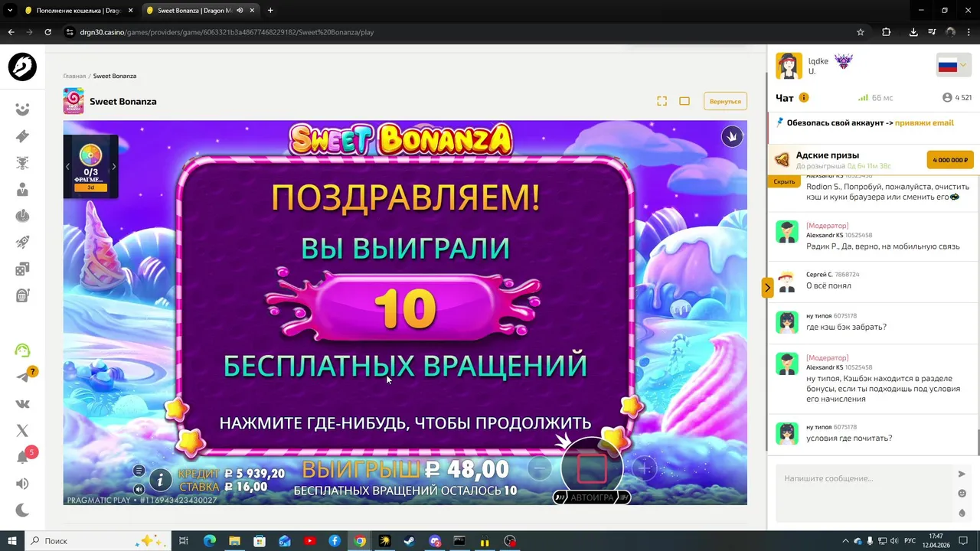Click the Главная breadcrumb link
980x551 pixels.
pos(74,77)
